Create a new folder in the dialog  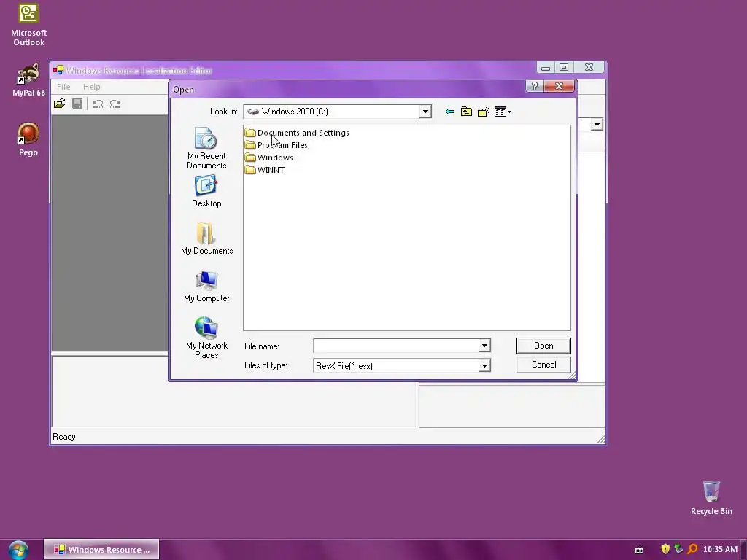pos(483,112)
